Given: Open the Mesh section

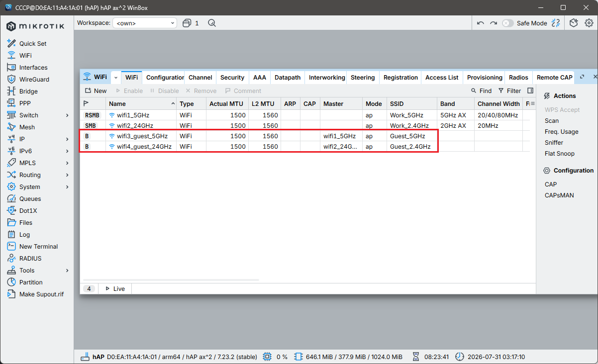Looking at the screenshot, I should [27, 127].
